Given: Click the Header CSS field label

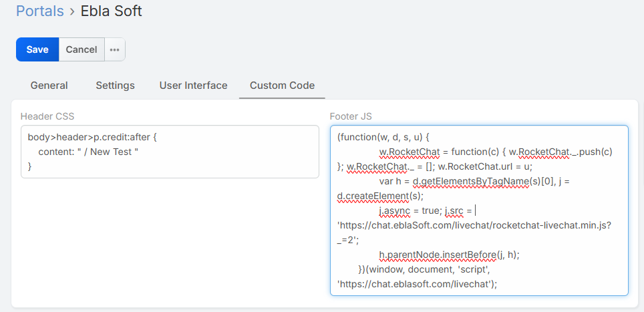Looking at the screenshot, I should pyautogui.click(x=47, y=116).
